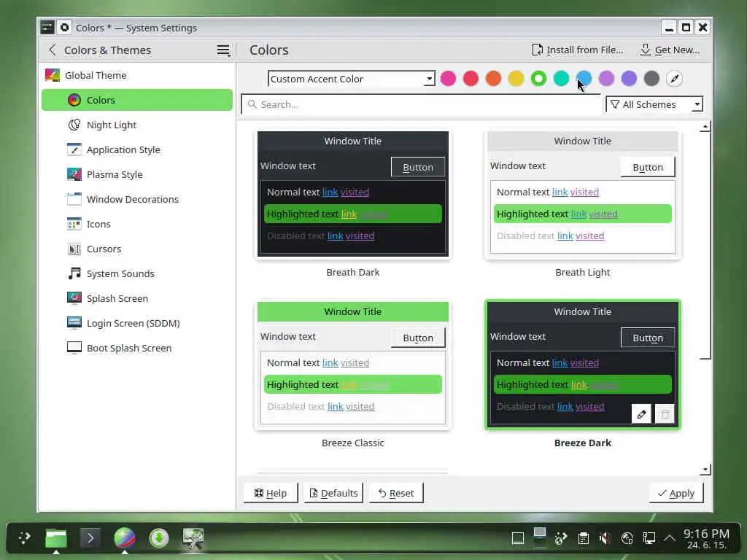Select the Colors sidebar entry
This screenshot has width=747, height=560.
137,100
